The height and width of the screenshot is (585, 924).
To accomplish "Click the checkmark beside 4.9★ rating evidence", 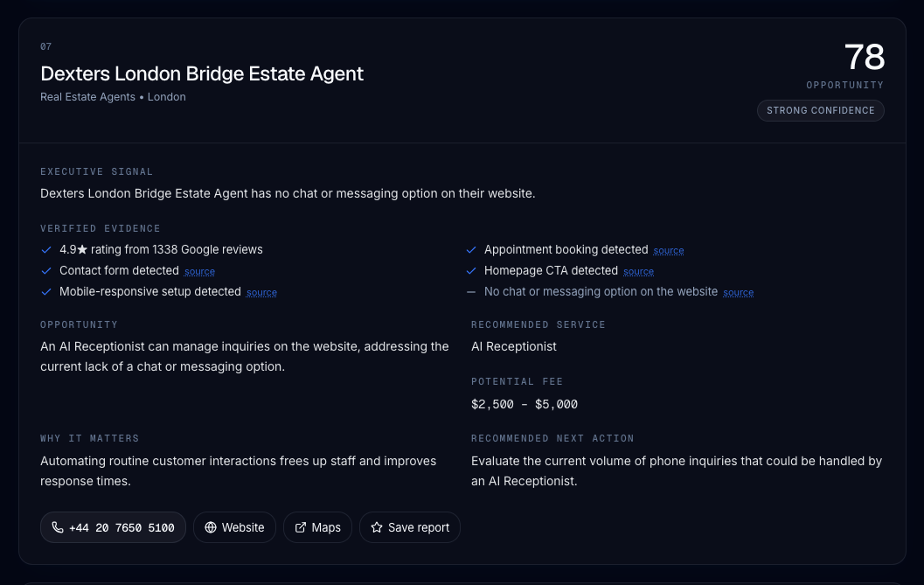I will pyautogui.click(x=46, y=250).
